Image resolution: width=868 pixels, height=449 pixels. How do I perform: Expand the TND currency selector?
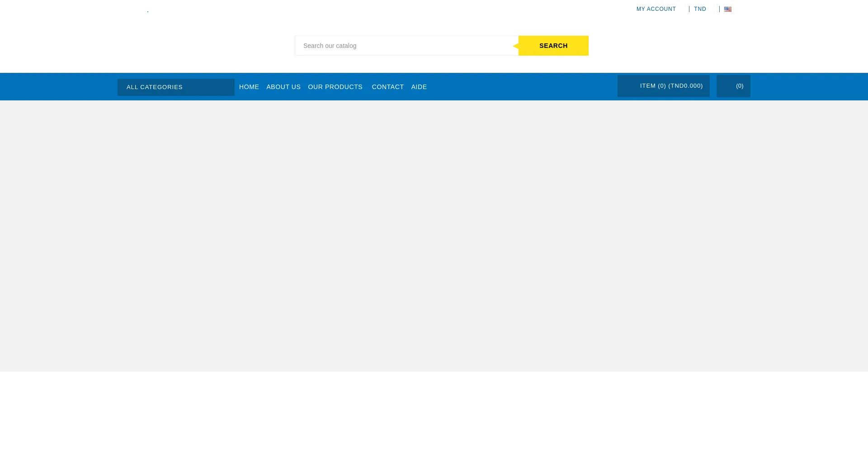click(x=700, y=9)
